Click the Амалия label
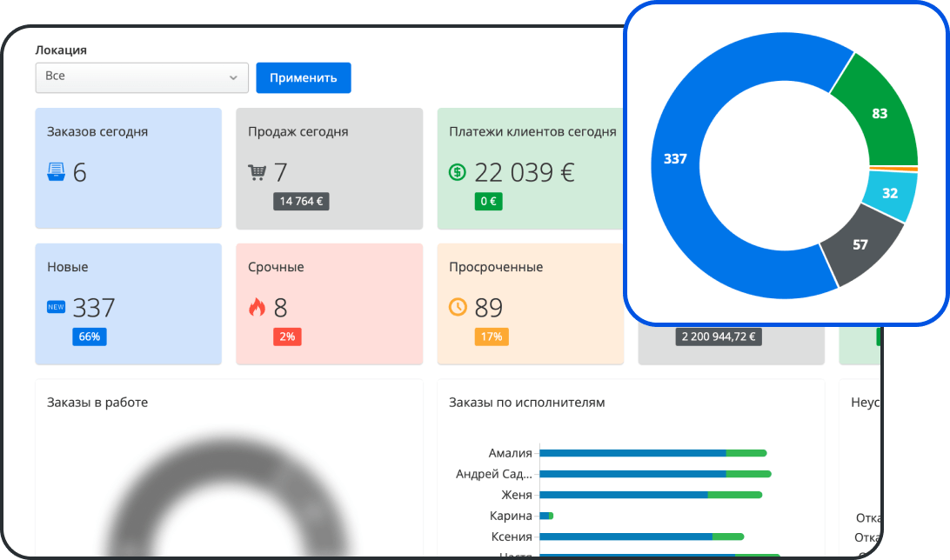This screenshot has width=950, height=560. tap(510, 453)
